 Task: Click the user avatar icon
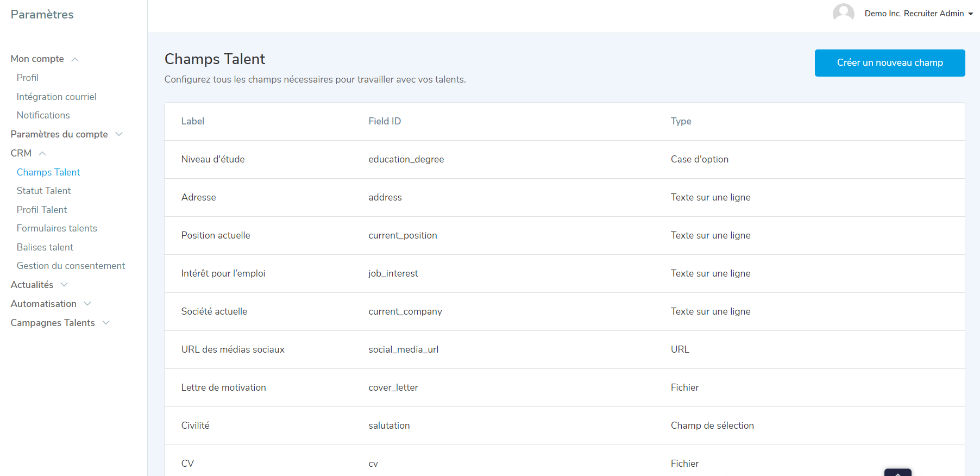[x=843, y=13]
